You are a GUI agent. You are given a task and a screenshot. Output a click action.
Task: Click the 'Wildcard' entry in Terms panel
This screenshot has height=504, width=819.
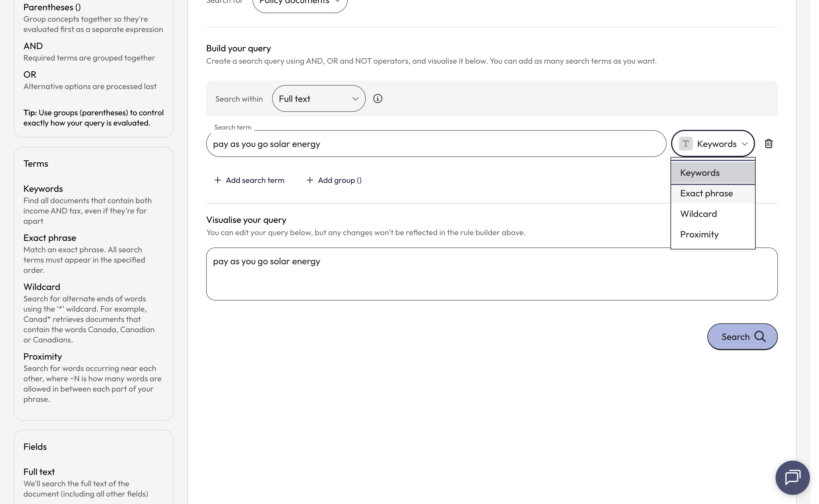42,287
